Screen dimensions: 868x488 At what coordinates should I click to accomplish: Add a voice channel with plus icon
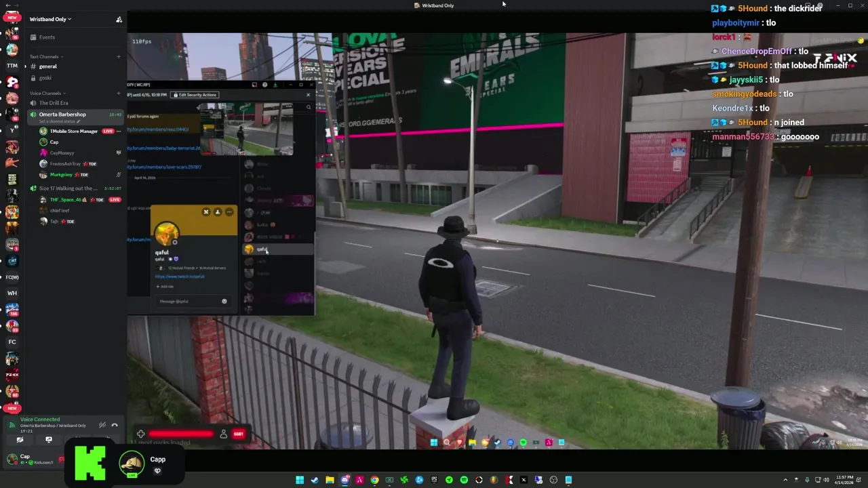tap(119, 93)
